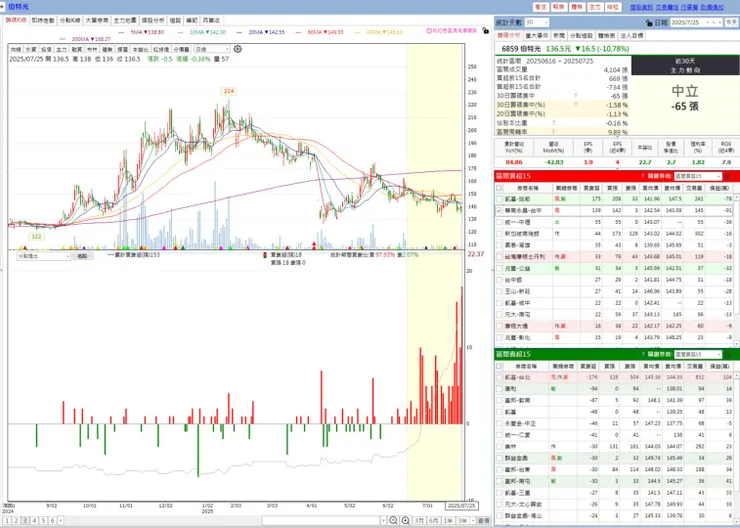Open chart settings gear icon
This screenshot has height=528, width=740.
238,49
